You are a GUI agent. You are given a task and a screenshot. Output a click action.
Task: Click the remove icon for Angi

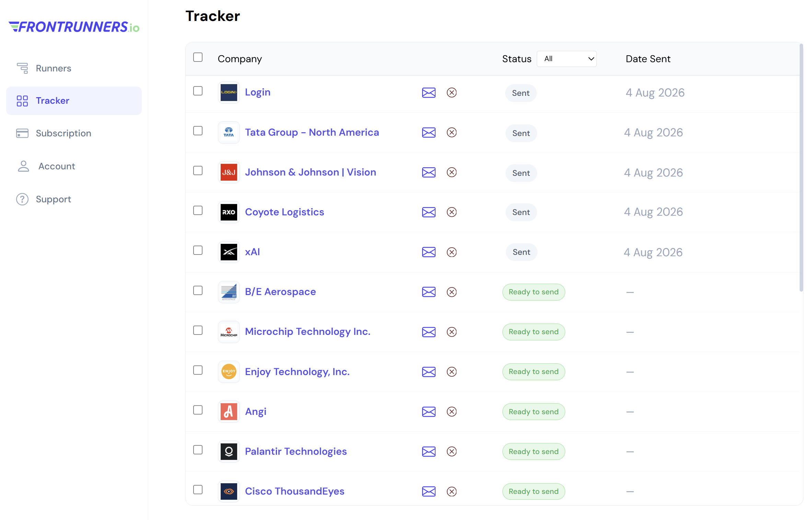point(452,412)
